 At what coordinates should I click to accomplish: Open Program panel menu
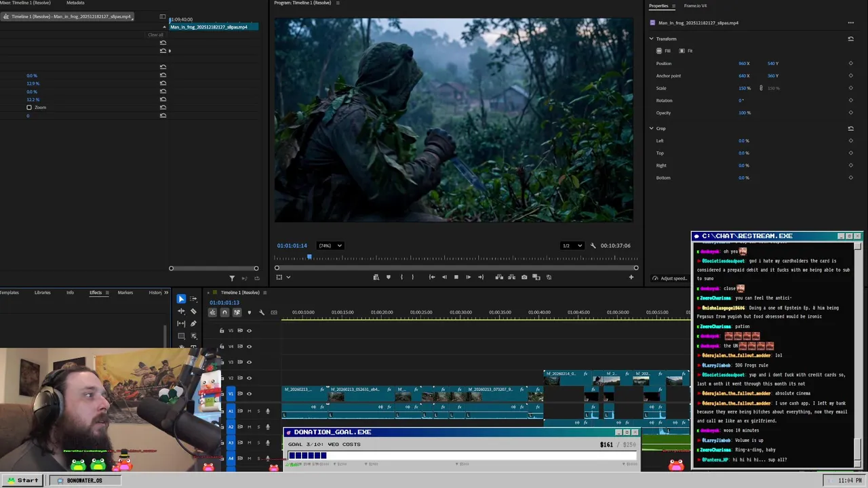tap(338, 3)
